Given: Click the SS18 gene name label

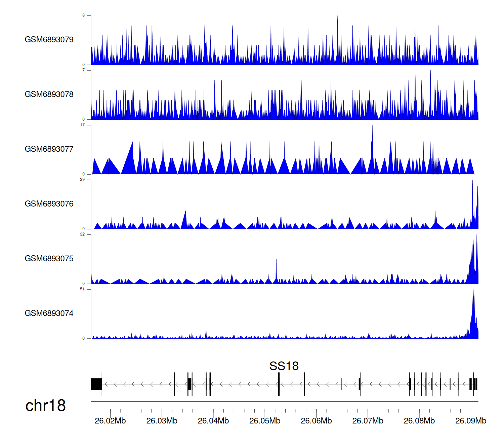Looking at the screenshot, I should 284,366.
